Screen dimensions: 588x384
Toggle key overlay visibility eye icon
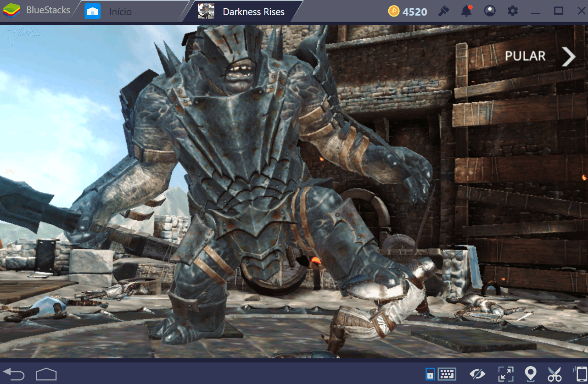click(477, 374)
